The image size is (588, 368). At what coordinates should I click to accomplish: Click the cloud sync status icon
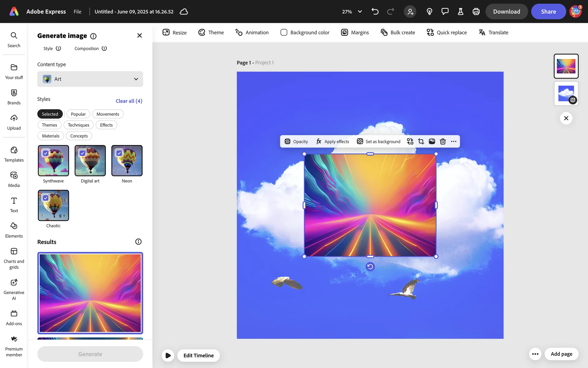[184, 12]
